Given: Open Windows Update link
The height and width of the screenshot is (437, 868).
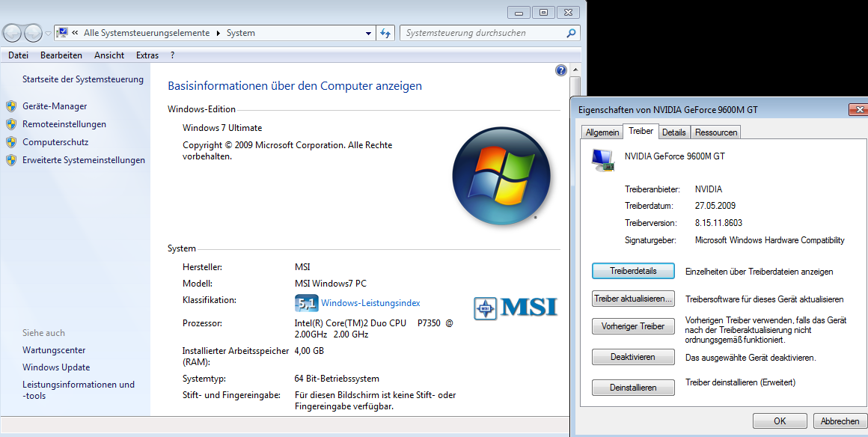Looking at the screenshot, I should tap(56, 367).
